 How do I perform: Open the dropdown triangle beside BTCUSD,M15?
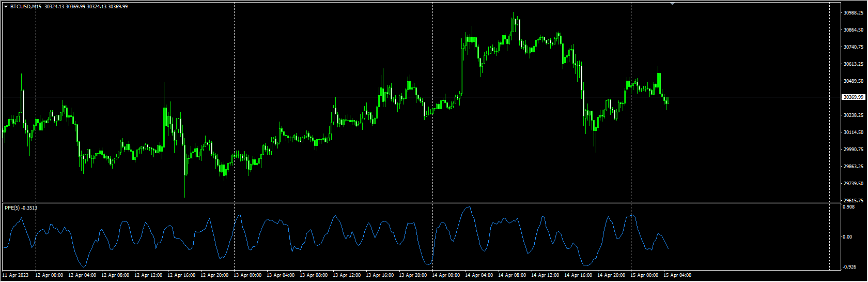pyautogui.click(x=6, y=7)
